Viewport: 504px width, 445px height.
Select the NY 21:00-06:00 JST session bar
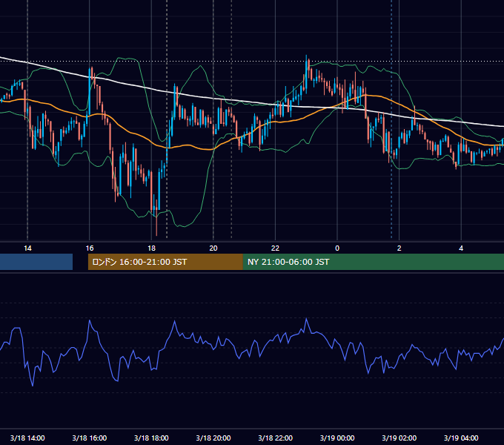pyautogui.click(x=373, y=262)
